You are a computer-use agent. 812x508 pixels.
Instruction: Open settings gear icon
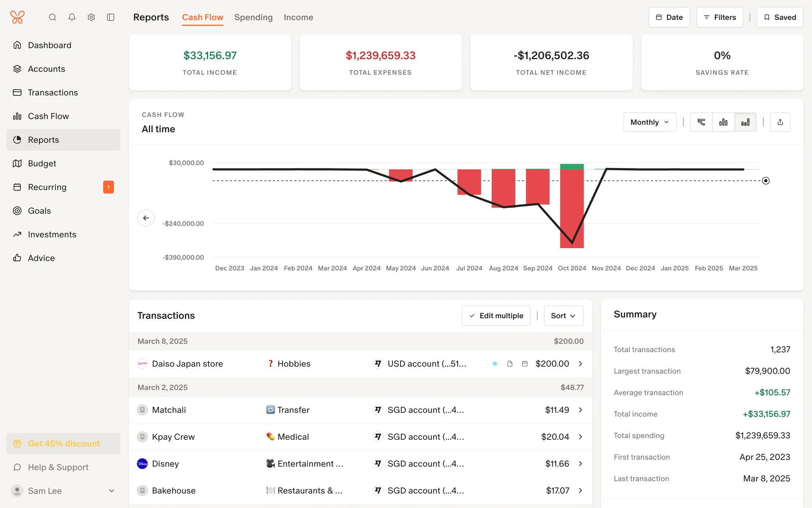(x=91, y=17)
